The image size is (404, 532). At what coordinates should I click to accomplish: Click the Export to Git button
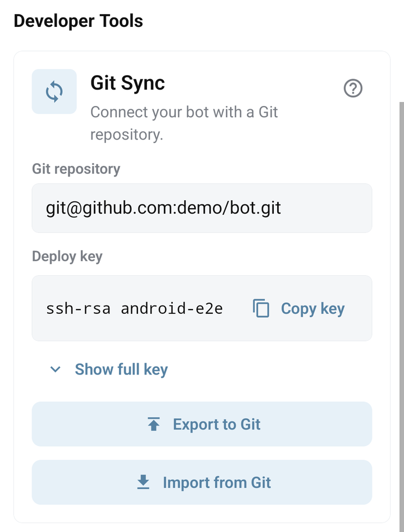pos(202,424)
